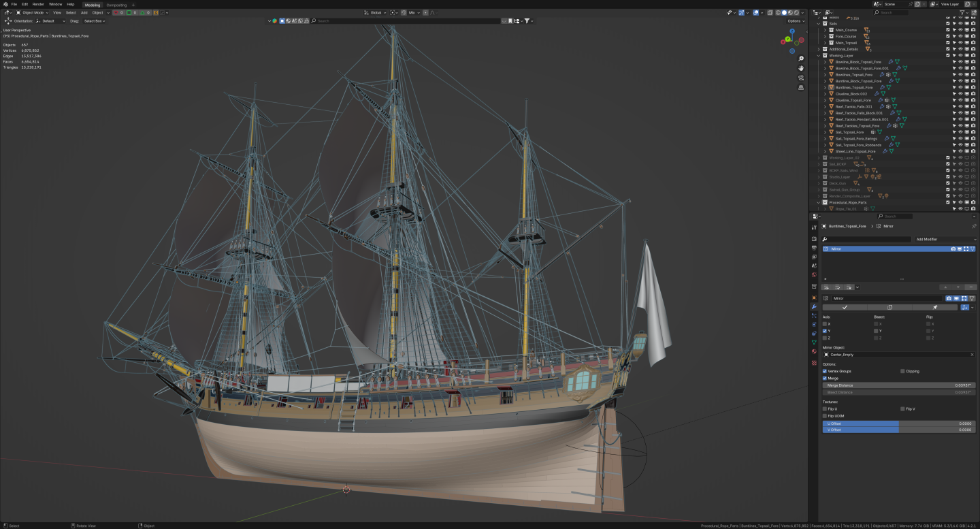This screenshot has width=980, height=529.
Task: Expand Working_Layer_02 collection
Action: pos(819,158)
